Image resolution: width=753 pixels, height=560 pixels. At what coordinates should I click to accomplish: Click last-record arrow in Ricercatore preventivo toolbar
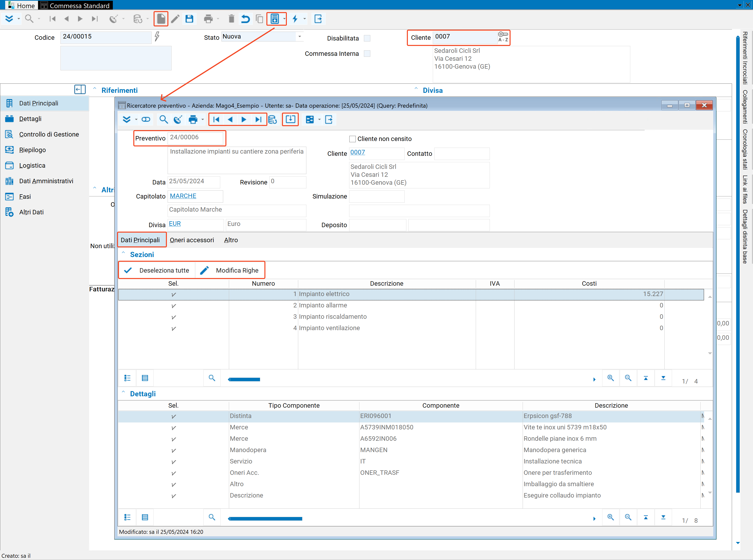pyautogui.click(x=258, y=119)
